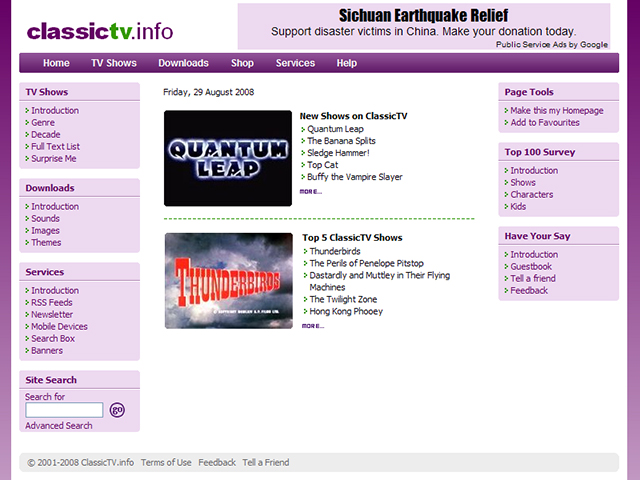The width and height of the screenshot is (640, 480).
Task: Open Kids under Top 100 Survey
Action: (518, 207)
